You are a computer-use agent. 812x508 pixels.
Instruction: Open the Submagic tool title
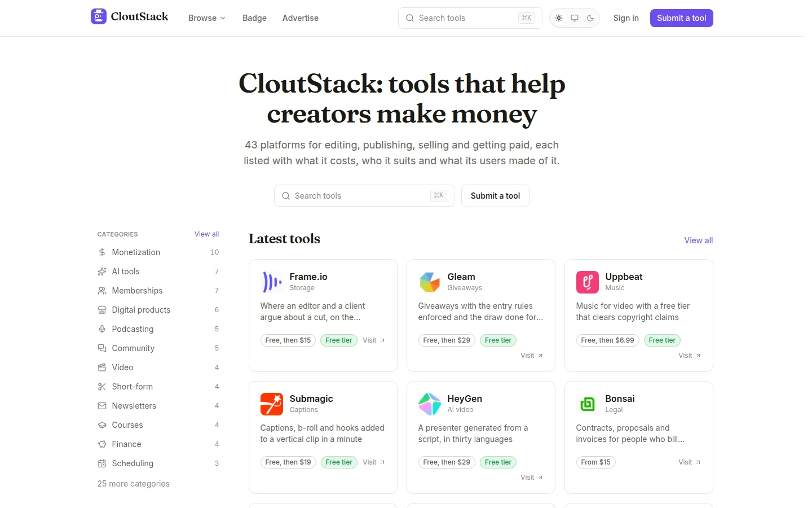click(x=311, y=398)
